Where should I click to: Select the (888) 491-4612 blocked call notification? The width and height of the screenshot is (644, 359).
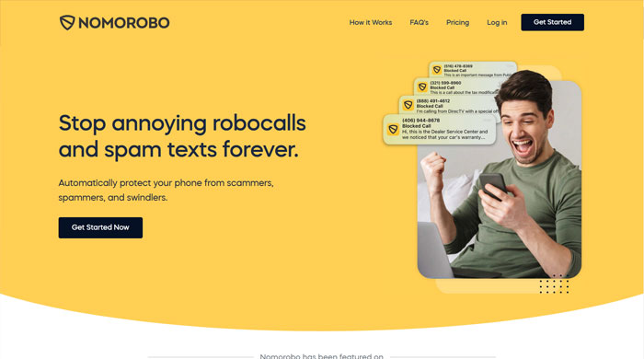click(449, 106)
